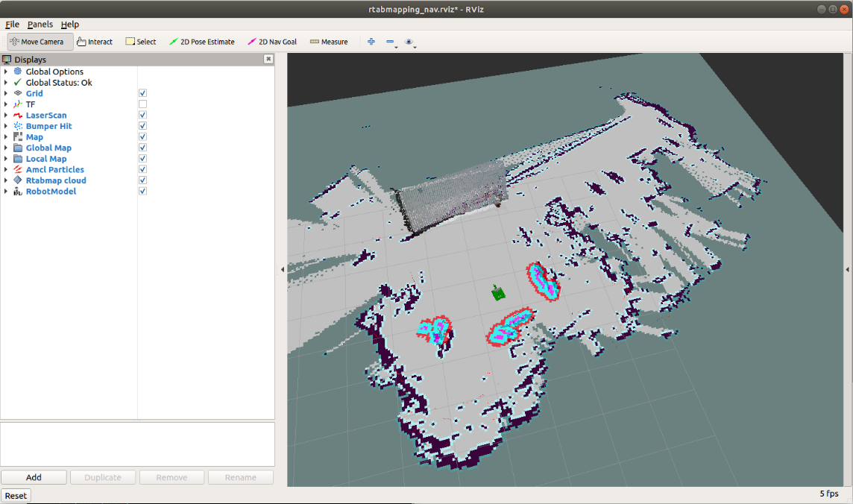Select the Global Options label

point(54,72)
